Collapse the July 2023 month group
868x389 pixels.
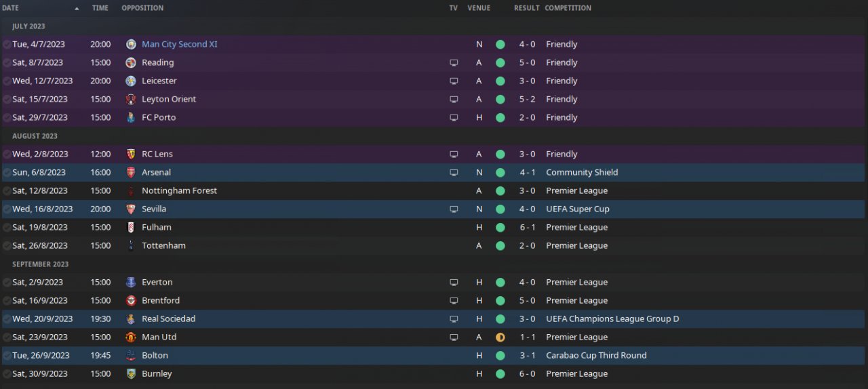(x=28, y=26)
